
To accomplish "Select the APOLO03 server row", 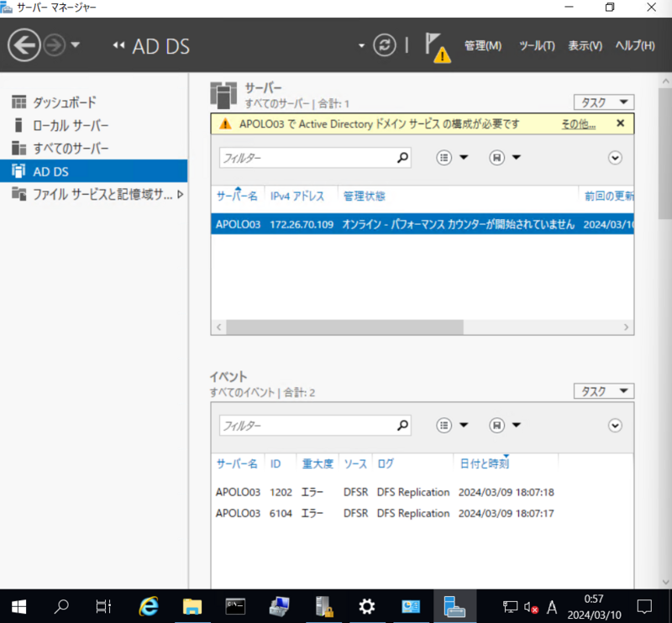I will (x=423, y=224).
